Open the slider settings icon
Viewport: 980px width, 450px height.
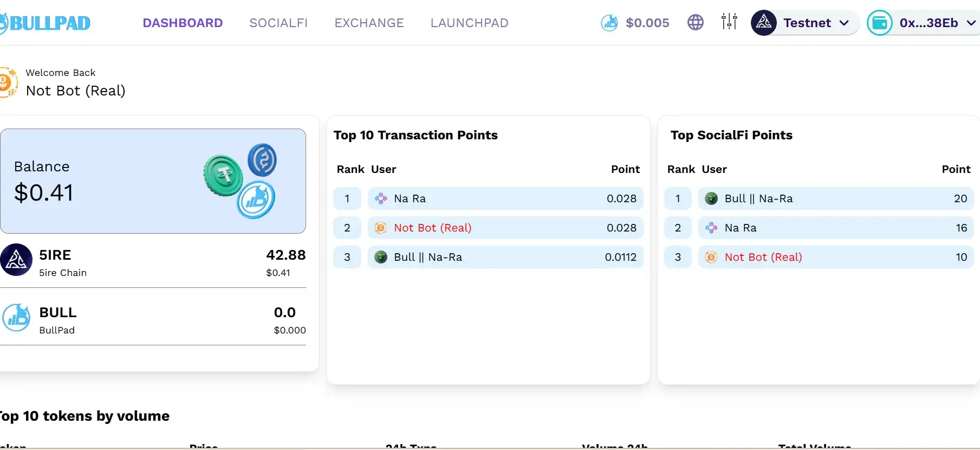pyautogui.click(x=729, y=22)
